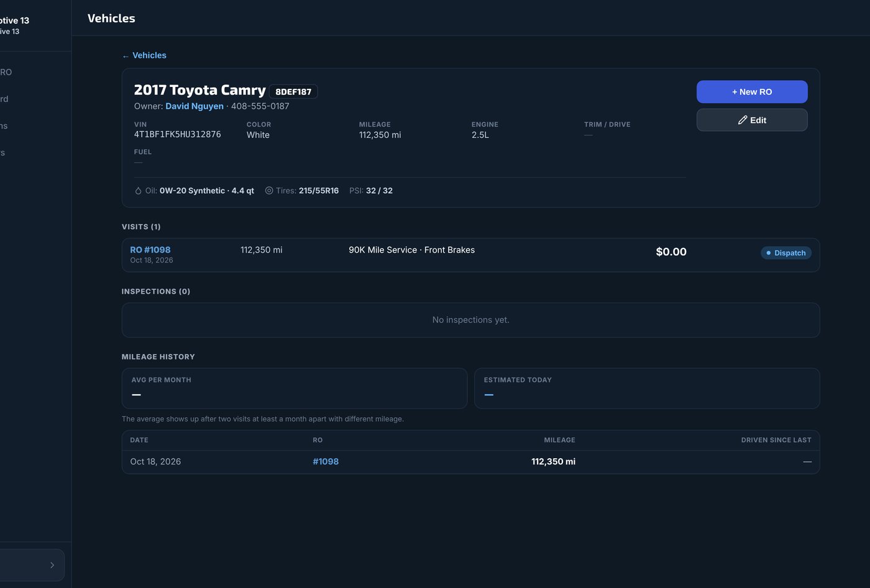The width and height of the screenshot is (870, 588).
Task: Click the oil drop icon
Action: (138, 191)
